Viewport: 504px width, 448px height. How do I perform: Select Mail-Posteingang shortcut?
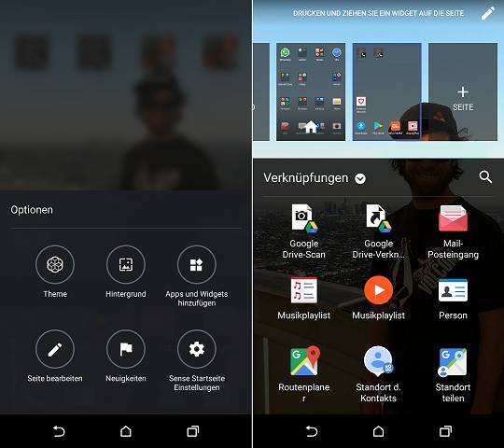453,231
